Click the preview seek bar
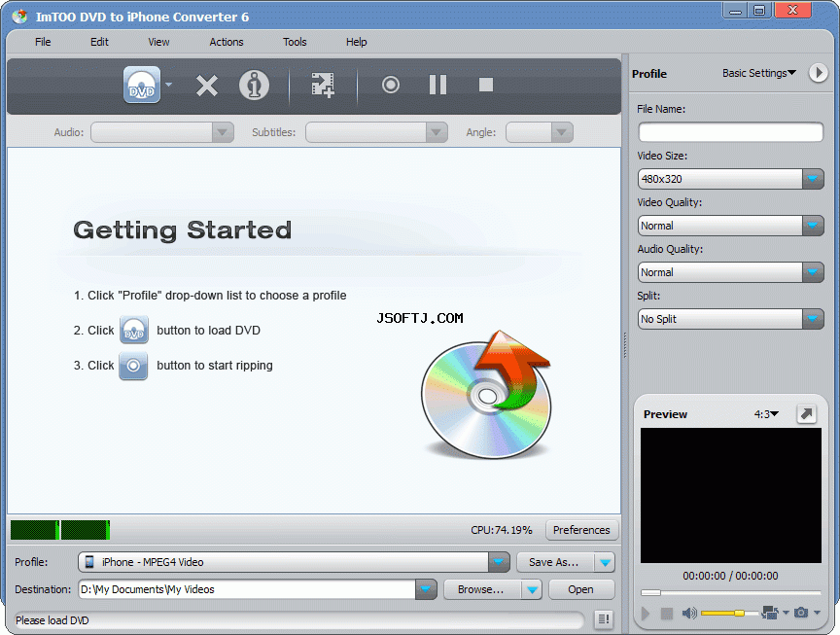 click(731, 592)
